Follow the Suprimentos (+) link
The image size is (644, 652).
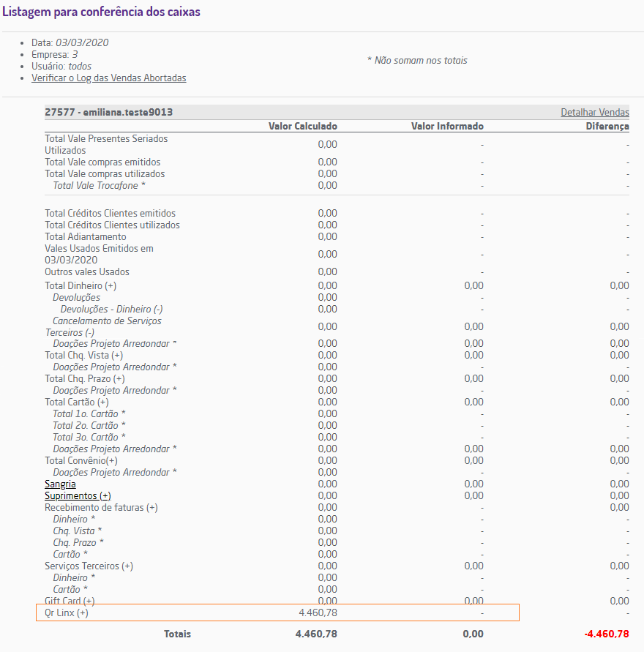(x=78, y=495)
